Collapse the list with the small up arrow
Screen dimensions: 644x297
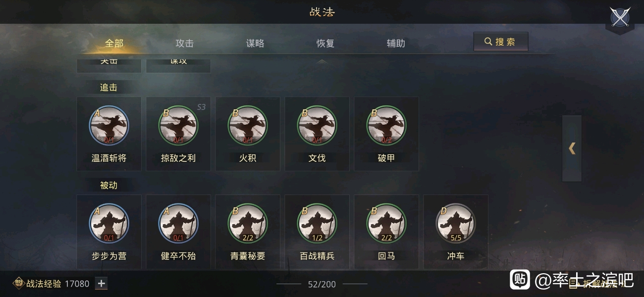coord(322,61)
